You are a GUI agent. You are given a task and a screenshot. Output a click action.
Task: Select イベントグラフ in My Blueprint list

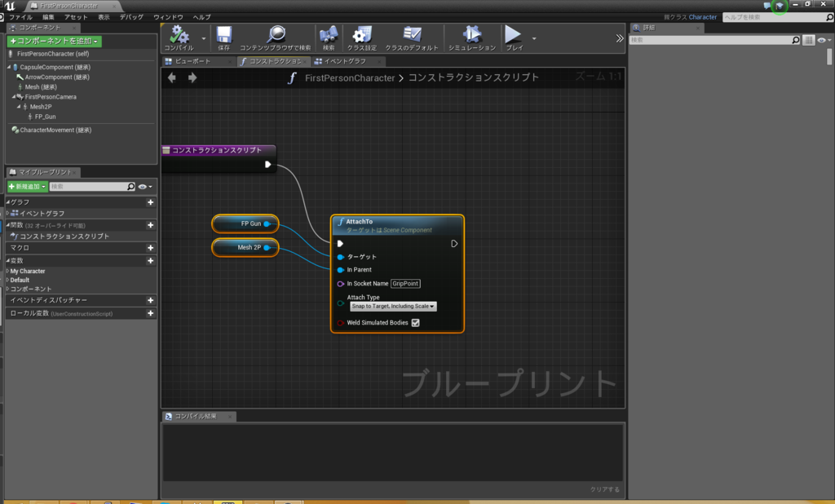pos(42,213)
